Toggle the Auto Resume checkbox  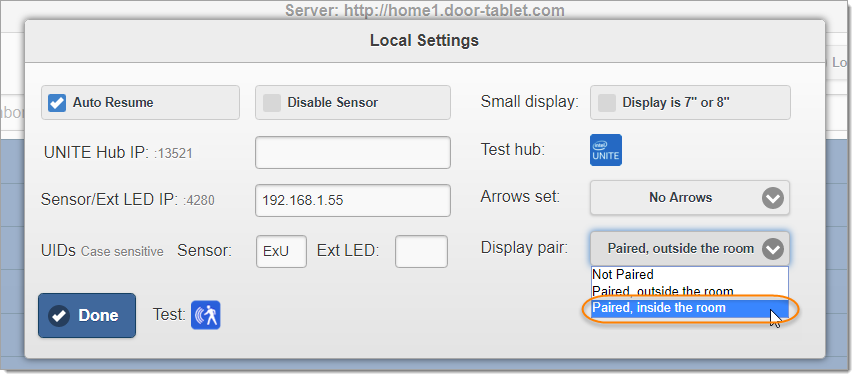click(x=57, y=103)
